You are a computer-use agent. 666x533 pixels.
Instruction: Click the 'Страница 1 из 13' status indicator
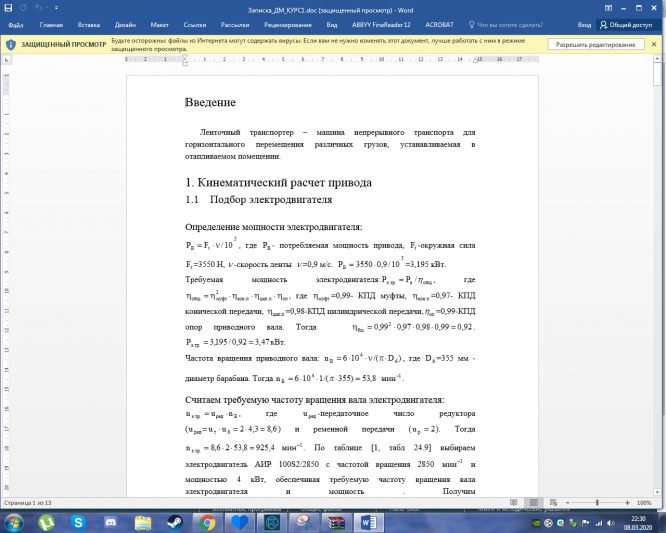(28, 502)
